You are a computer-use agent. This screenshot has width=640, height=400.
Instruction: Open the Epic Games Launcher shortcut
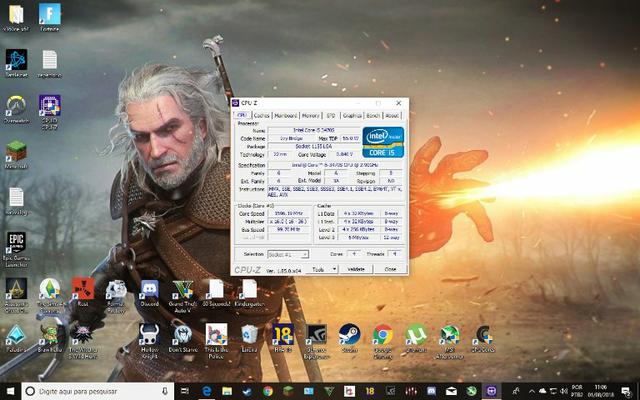point(16,249)
